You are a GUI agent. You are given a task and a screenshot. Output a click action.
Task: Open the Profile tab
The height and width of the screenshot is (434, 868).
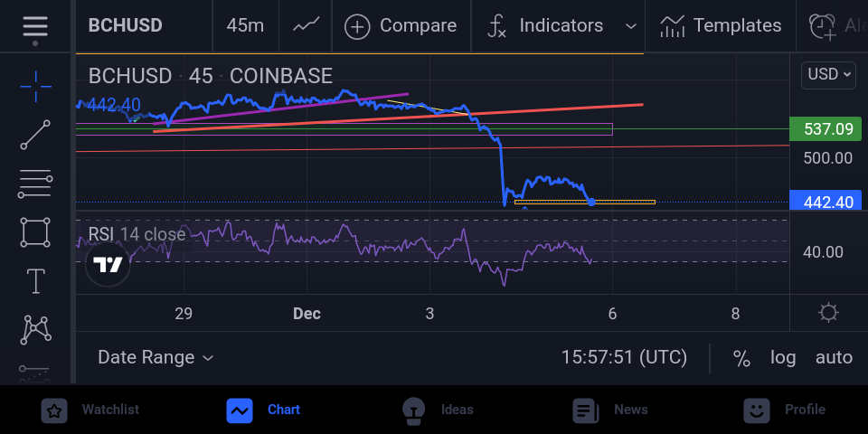coord(785,410)
